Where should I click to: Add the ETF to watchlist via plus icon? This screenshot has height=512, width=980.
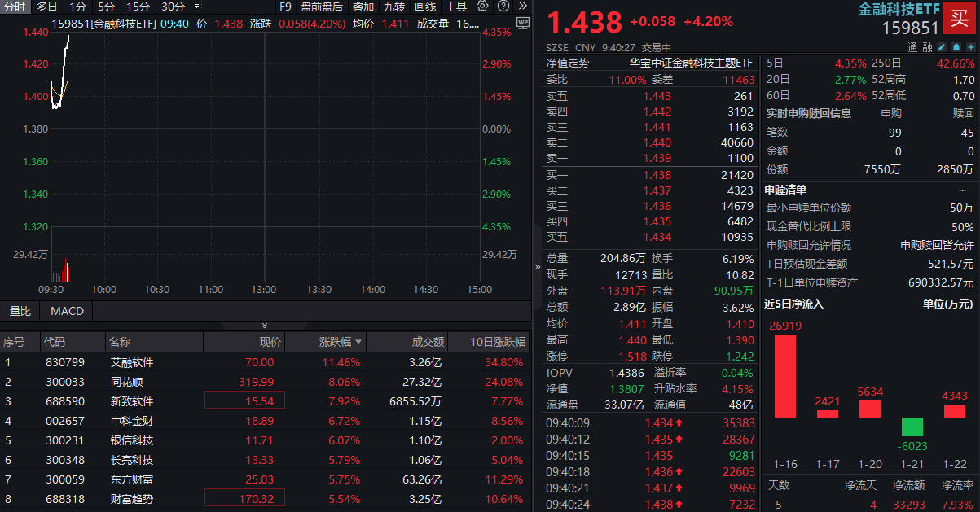[970, 47]
